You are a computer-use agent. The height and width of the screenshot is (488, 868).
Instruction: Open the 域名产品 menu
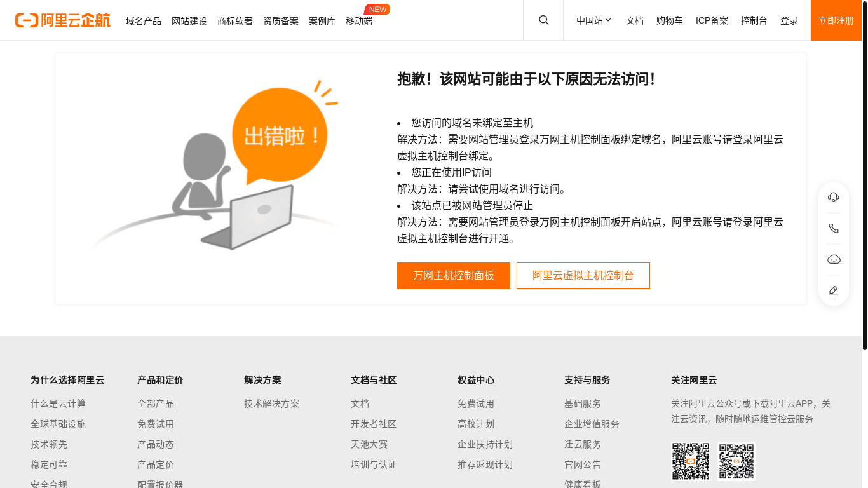coord(144,21)
